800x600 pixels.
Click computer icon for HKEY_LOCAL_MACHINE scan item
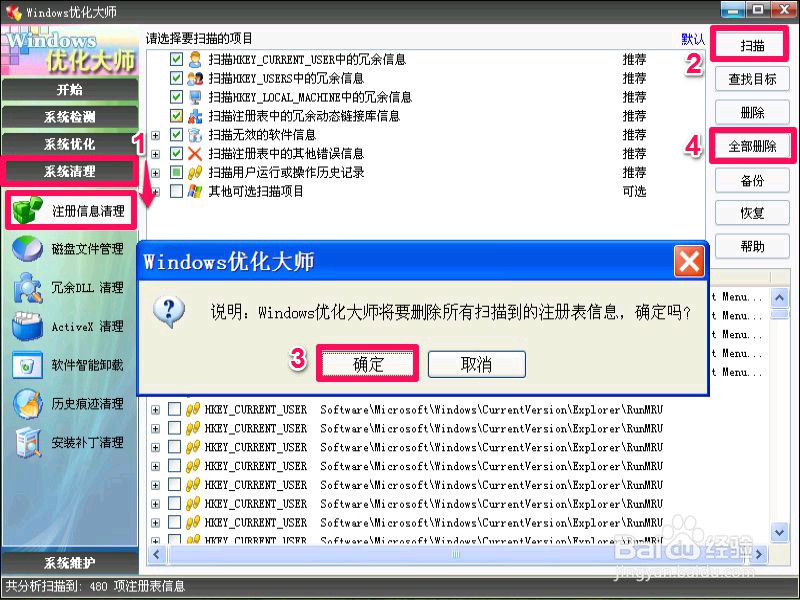click(195, 97)
